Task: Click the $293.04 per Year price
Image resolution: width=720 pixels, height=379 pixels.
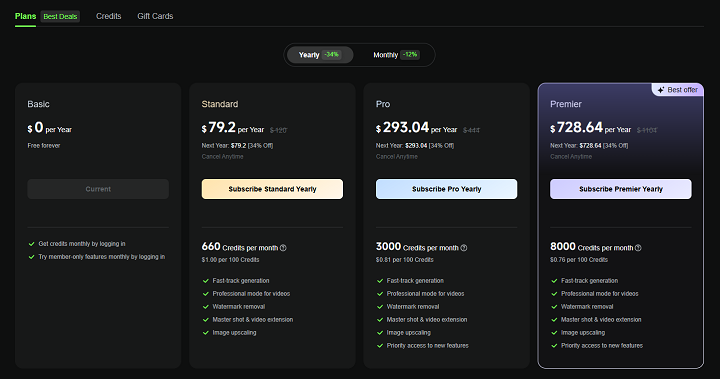Action: point(416,128)
